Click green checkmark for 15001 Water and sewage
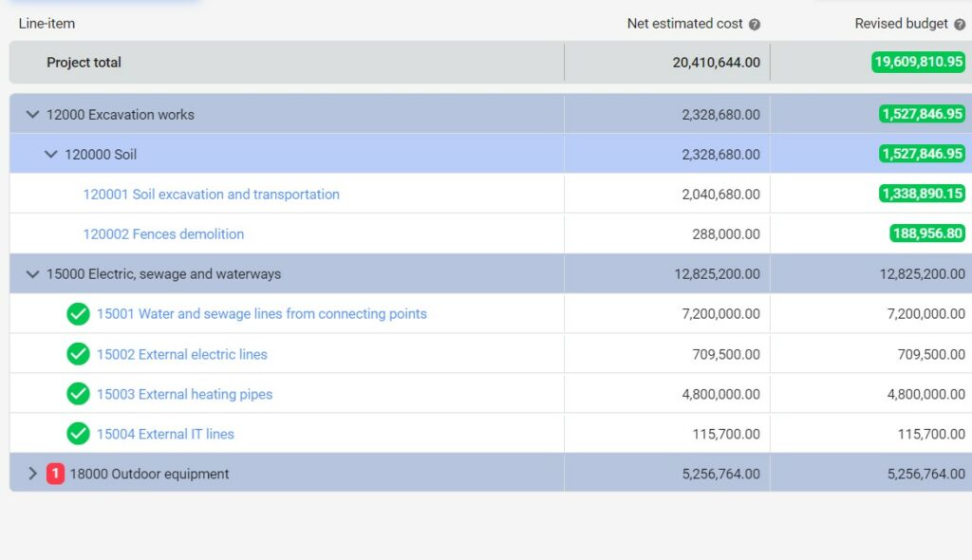972x560 pixels. click(78, 314)
